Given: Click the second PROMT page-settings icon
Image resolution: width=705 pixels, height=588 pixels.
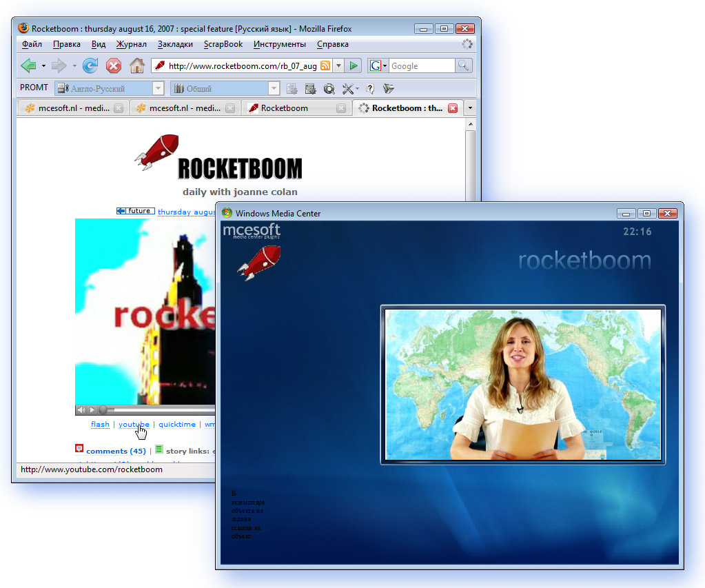Looking at the screenshot, I should coord(310,89).
